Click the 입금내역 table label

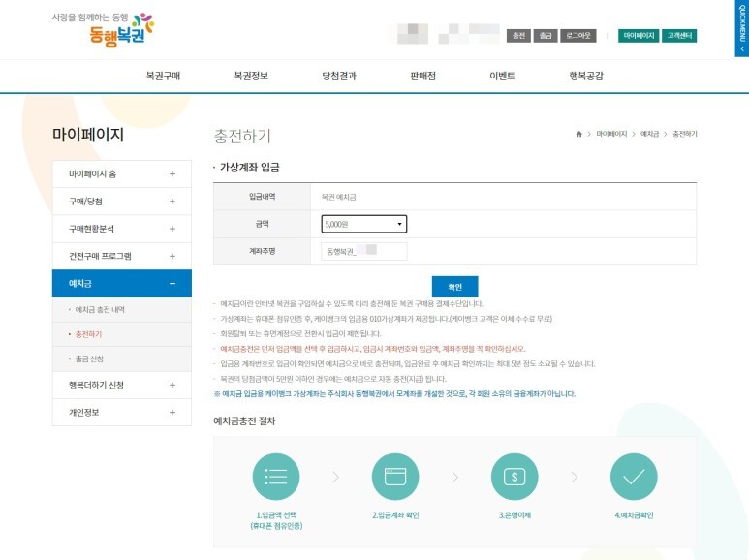(x=263, y=197)
